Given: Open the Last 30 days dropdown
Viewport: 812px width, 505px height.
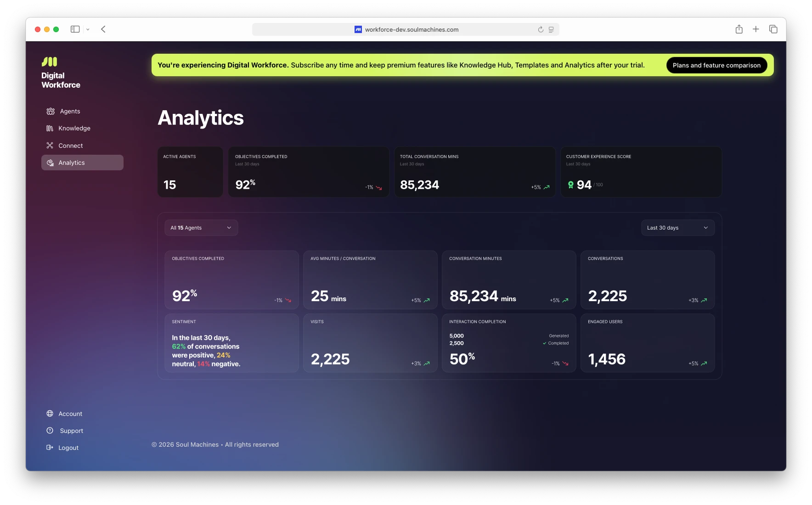Looking at the screenshot, I should pyautogui.click(x=678, y=228).
